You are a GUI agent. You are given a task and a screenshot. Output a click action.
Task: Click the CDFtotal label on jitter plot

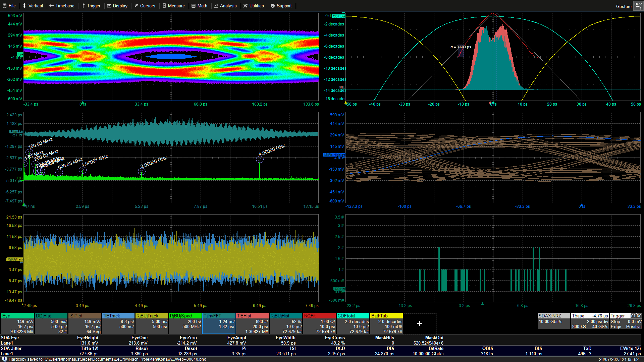(339, 16)
